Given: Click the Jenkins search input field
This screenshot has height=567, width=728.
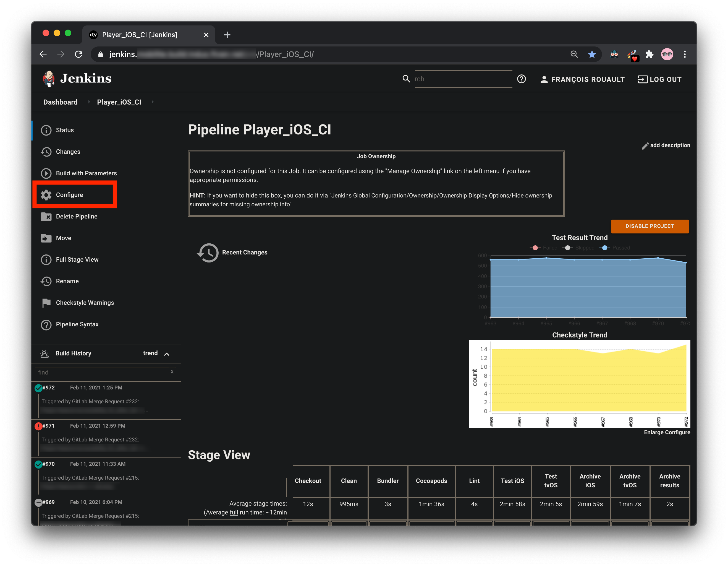Looking at the screenshot, I should (463, 79).
